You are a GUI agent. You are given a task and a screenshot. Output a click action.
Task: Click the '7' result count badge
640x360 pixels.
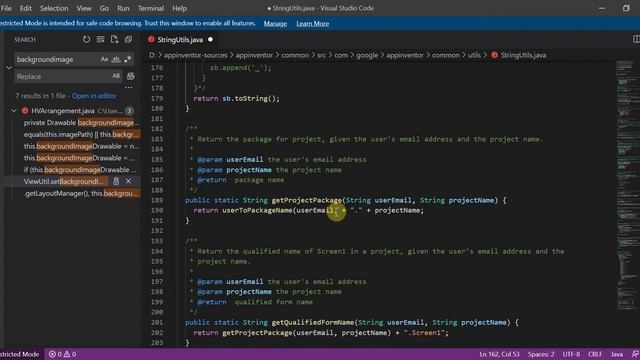(x=129, y=111)
